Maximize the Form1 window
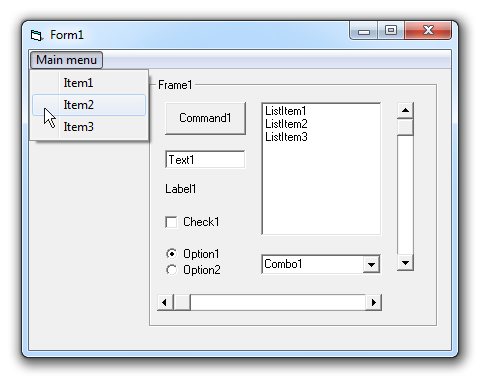 pyautogui.click(x=391, y=30)
